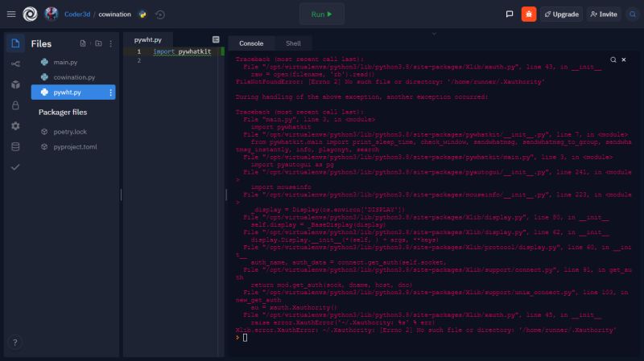Viewport: 644px width, 361px height.
Task: Open the Coder3d user avatar
Action: tap(52, 14)
